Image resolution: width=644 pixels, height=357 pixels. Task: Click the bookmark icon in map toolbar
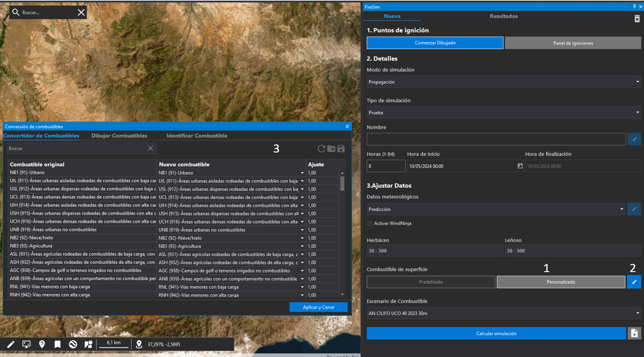(58, 344)
